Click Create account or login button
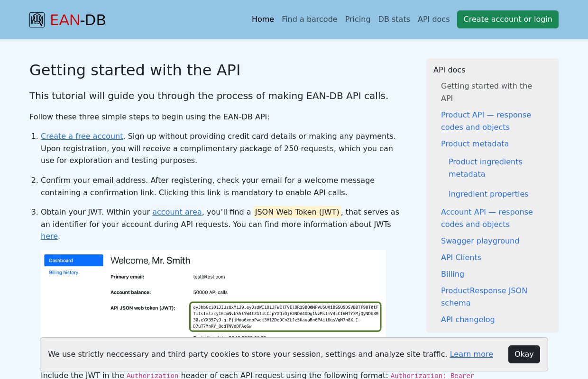Viewport: 588px width, 379px height. click(x=508, y=19)
